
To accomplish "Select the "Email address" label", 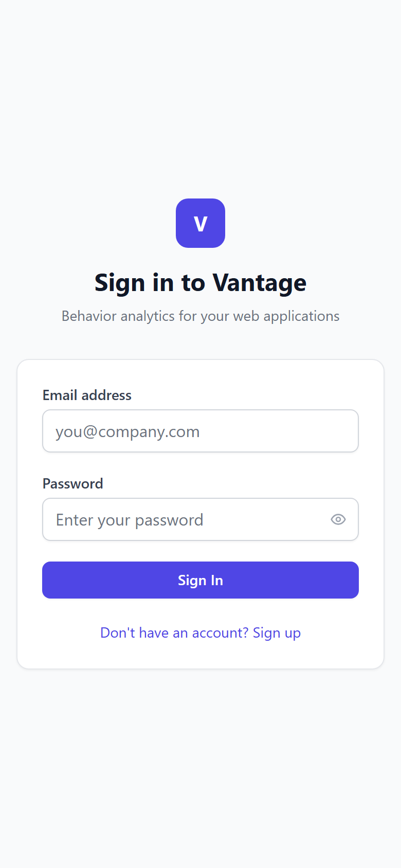I will tap(86, 395).
